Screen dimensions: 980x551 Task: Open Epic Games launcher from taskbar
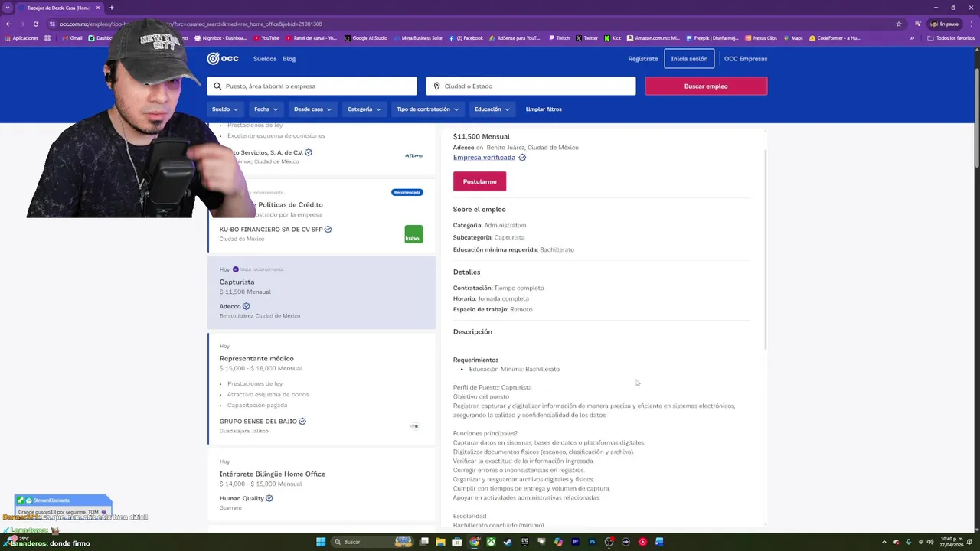click(x=524, y=542)
